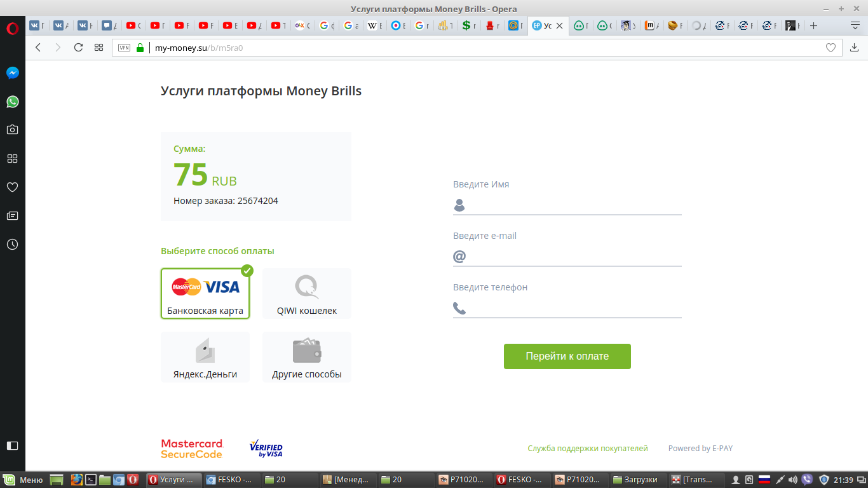The image size is (868, 488).
Task: Click the 75 RUB amount
Action: click(x=205, y=175)
